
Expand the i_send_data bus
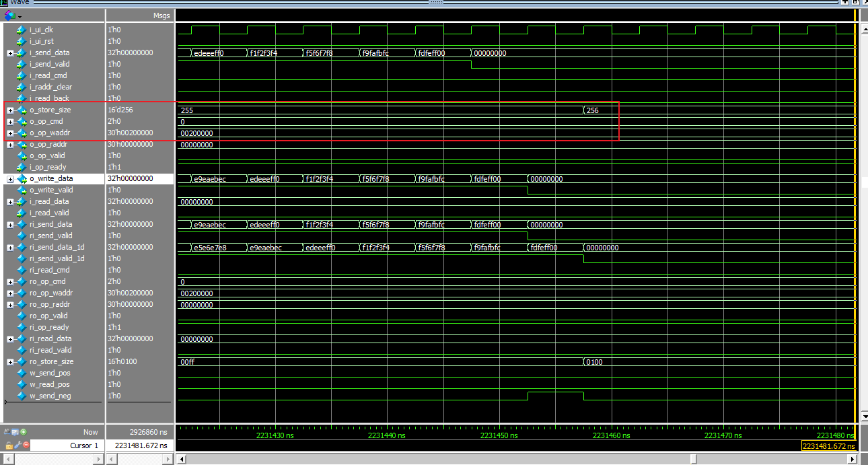point(10,52)
